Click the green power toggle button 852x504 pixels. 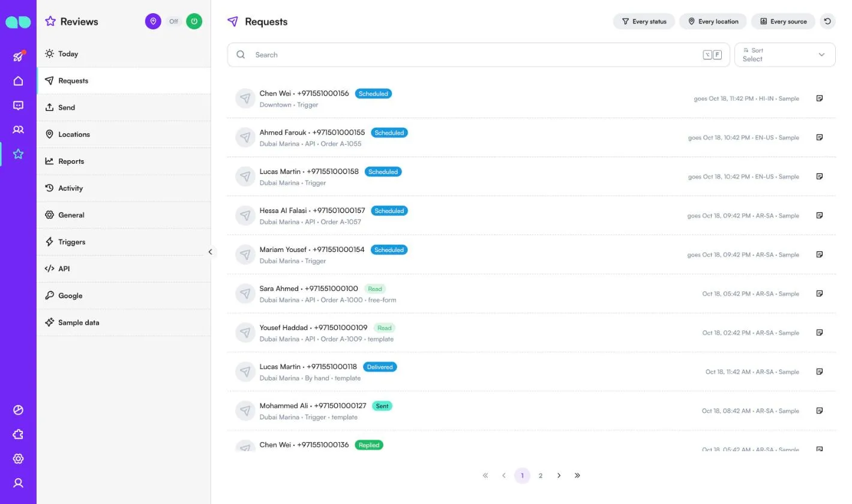[194, 22]
